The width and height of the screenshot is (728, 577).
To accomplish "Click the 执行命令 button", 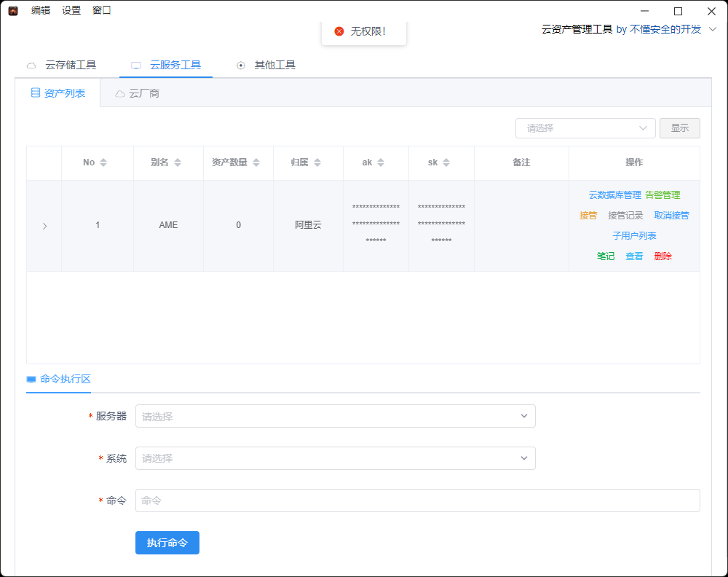I will point(167,543).
